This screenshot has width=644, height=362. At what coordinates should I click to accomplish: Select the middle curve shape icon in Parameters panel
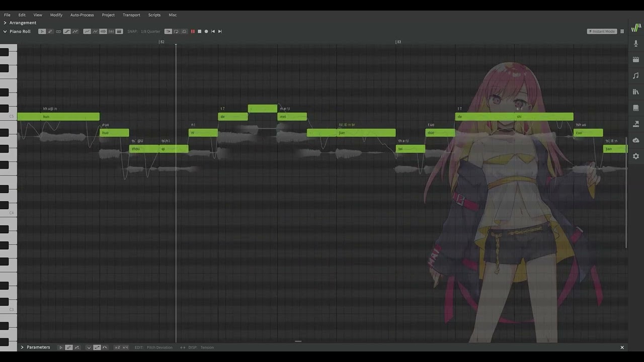coord(97,347)
